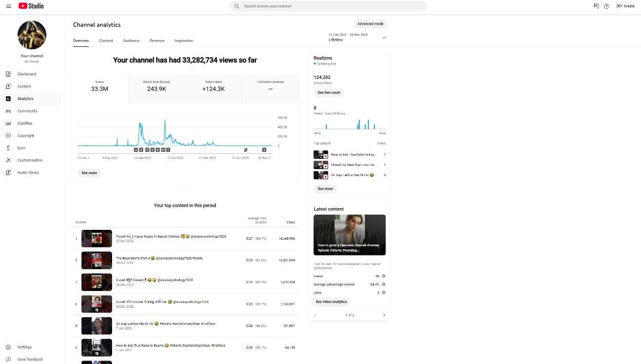Switch to the Overview tab
This screenshot has width=641, height=364.
coord(81,40)
